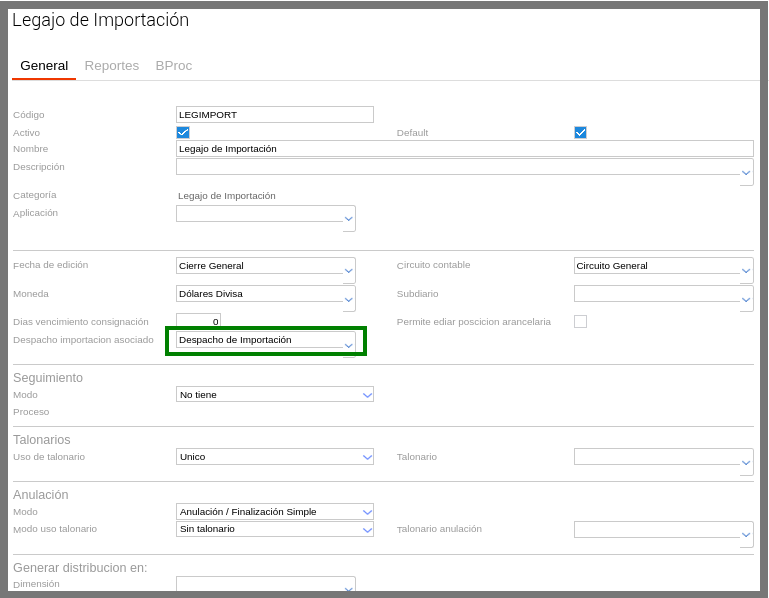The height and width of the screenshot is (598, 769).
Task: Click the Nombre text field
Action: [x=464, y=149]
